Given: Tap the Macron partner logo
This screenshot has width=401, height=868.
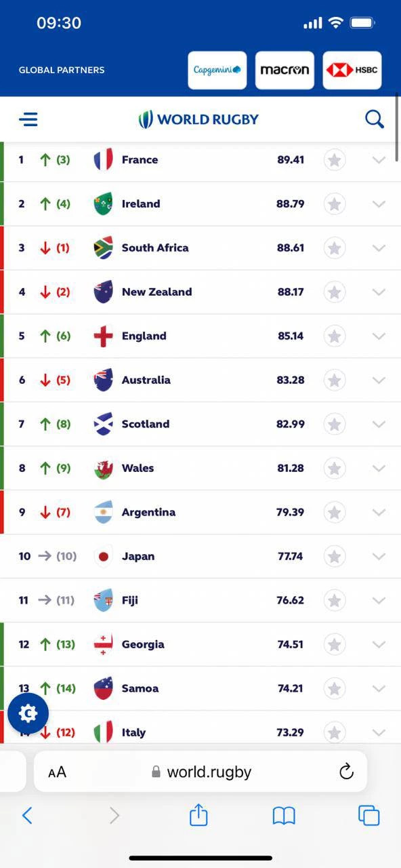Looking at the screenshot, I should [284, 70].
